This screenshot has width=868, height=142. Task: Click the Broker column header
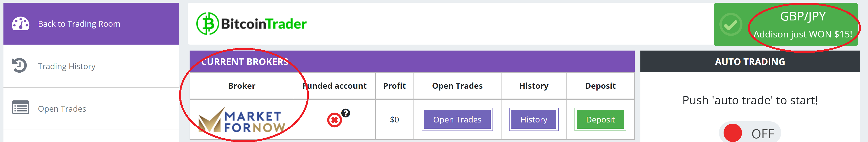tap(242, 86)
